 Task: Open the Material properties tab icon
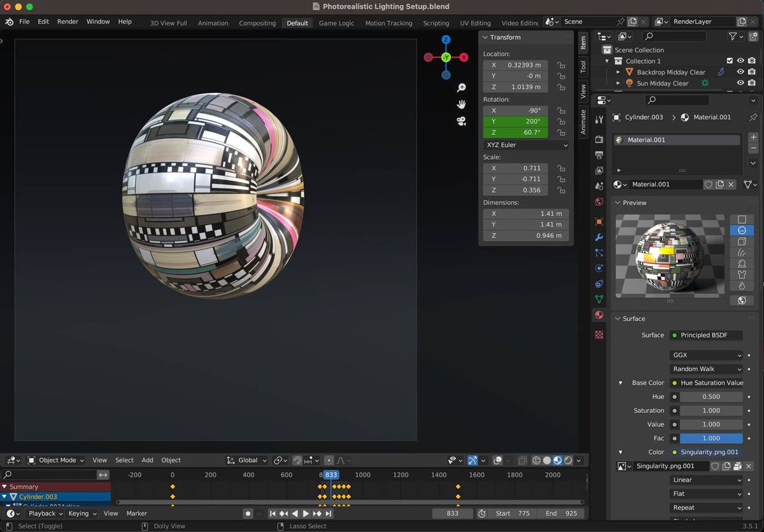[x=599, y=315]
